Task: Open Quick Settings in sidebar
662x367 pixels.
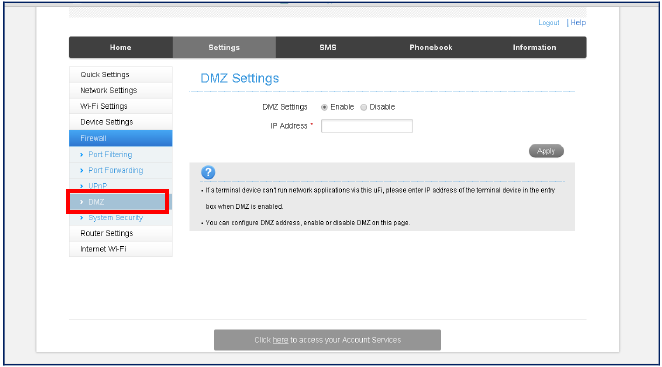Action: coord(121,75)
